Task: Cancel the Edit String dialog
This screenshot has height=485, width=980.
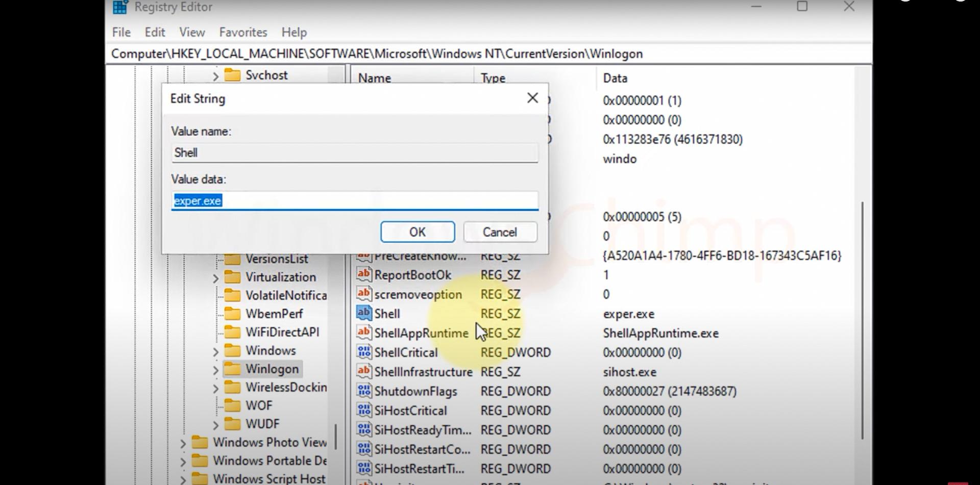Action: 500,232
